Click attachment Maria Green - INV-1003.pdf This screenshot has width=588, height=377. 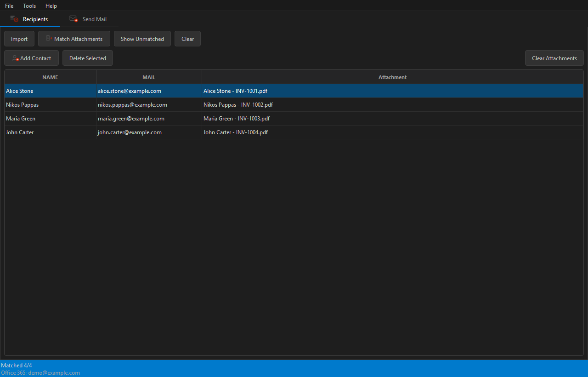pyautogui.click(x=393, y=119)
